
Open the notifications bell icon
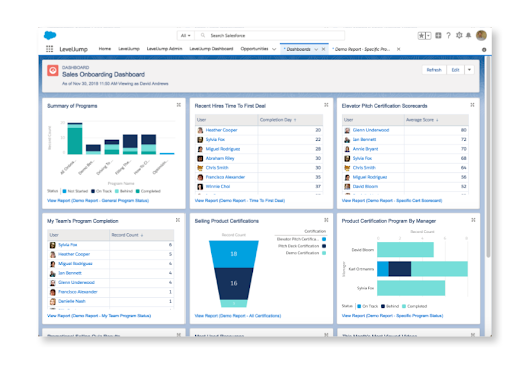coord(468,35)
